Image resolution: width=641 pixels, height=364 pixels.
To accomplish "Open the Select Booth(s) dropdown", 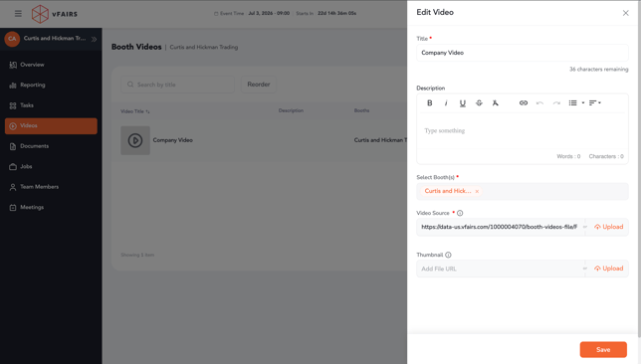I will (x=522, y=191).
